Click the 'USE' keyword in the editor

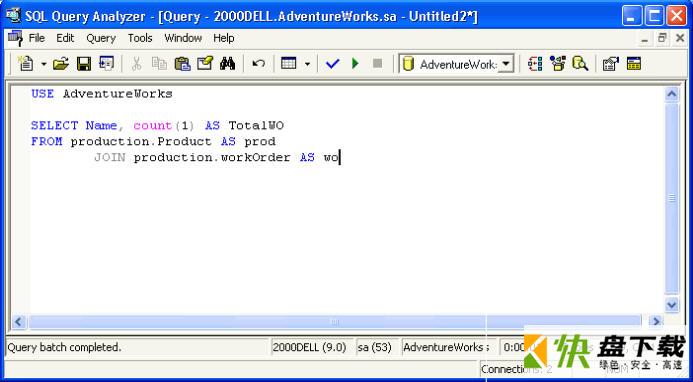[42, 94]
